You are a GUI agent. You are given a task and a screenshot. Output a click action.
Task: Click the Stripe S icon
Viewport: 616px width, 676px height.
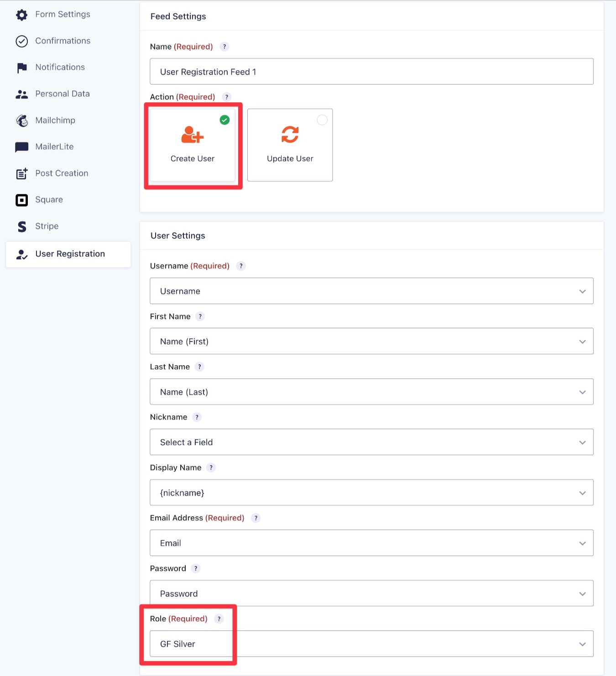[x=21, y=226]
